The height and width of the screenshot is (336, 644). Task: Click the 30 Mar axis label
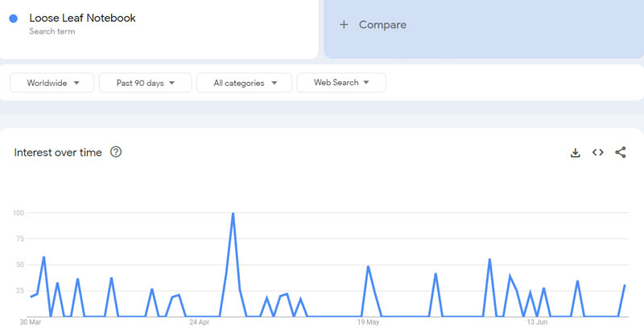click(31, 322)
